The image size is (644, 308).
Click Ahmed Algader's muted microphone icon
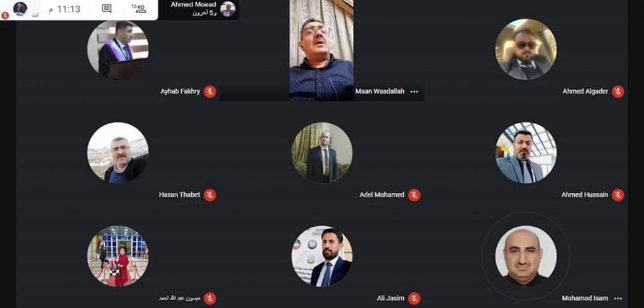pyautogui.click(x=618, y=91)
